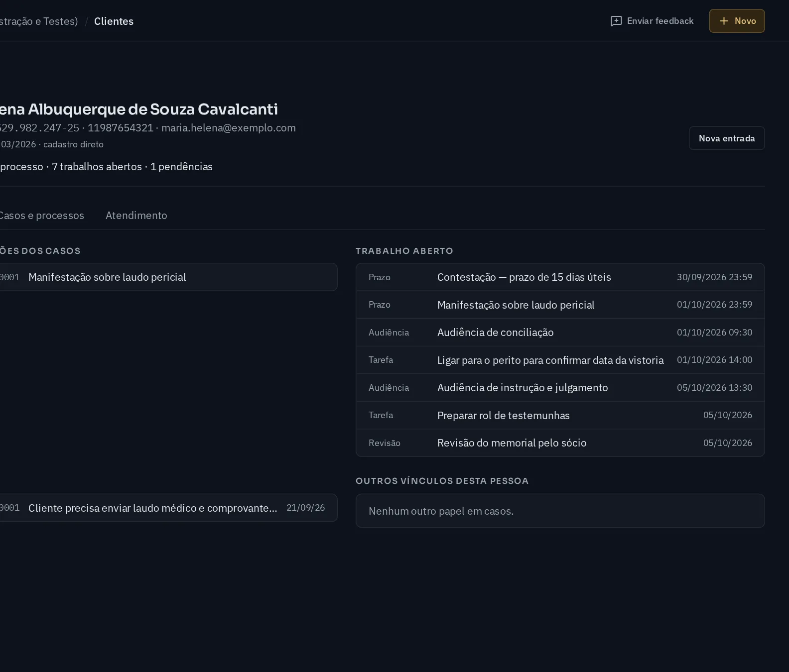Click the email maria.helena@exemplo.com
The width and height of the screenshot is (789, 672).
[229, 128]
